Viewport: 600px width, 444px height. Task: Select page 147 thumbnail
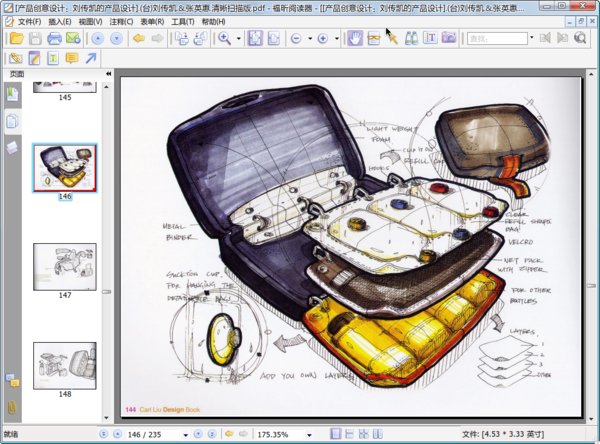(x=65, y=265)
